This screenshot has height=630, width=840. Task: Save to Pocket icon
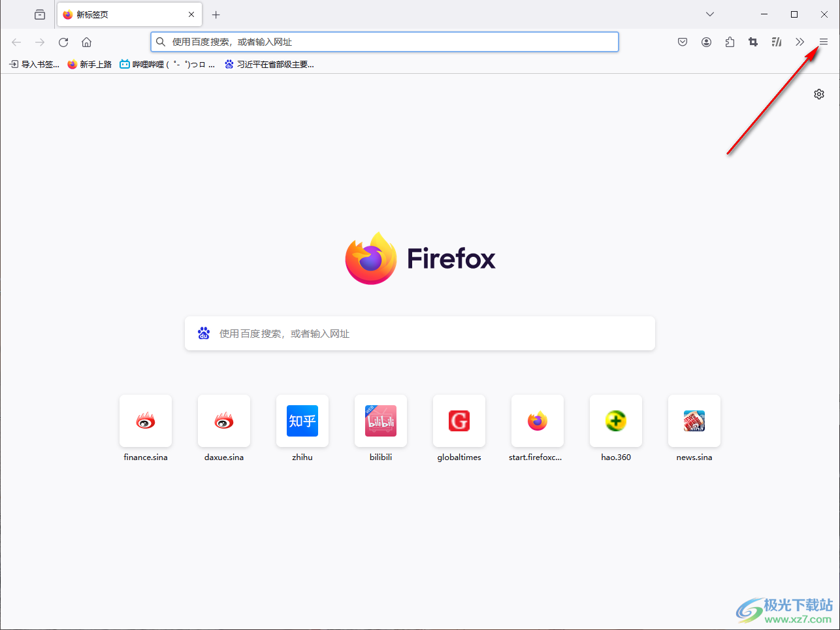(683, 42)
